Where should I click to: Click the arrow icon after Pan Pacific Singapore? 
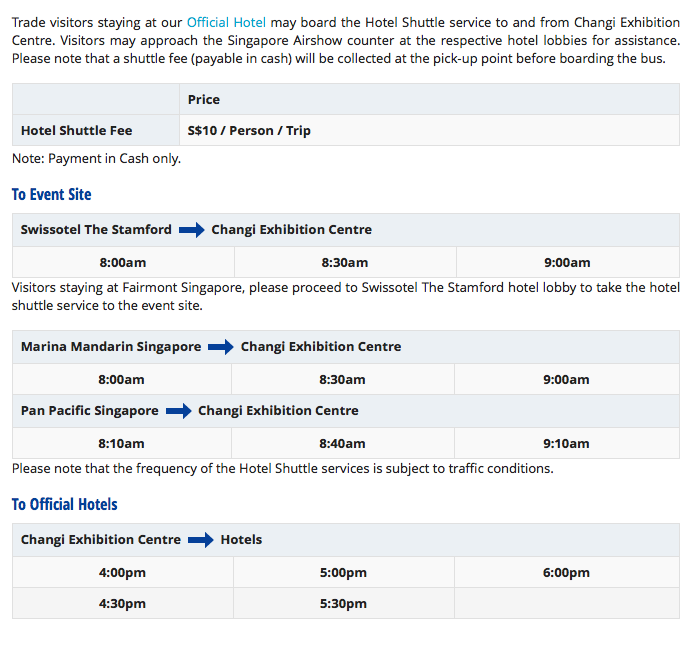point(178,411)
